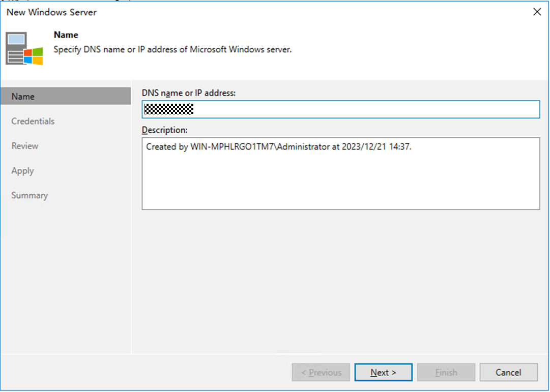Click the 'Specify DNS name' instruction text
550x392 pixels.
click(x=172, y=50)
